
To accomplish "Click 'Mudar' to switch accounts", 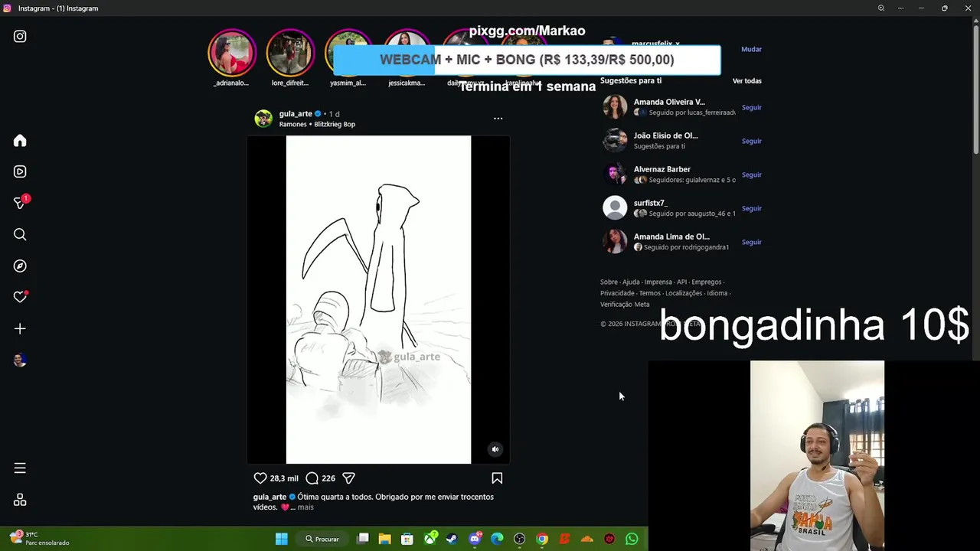I will click(x=751, y=49).
